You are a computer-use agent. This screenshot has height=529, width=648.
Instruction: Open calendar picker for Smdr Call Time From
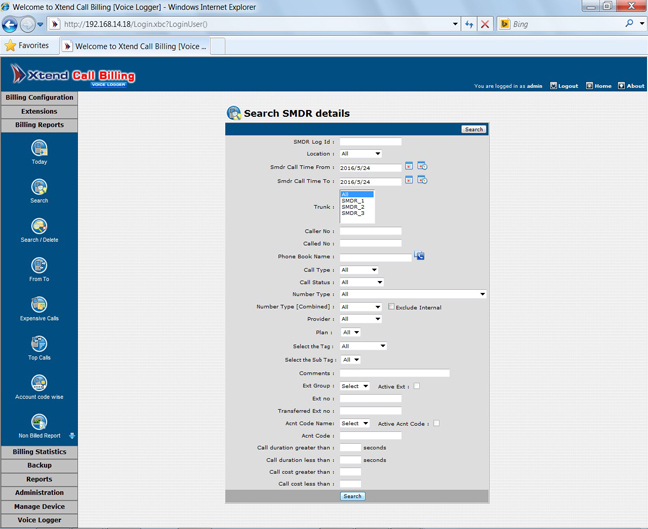click(x=409, y=166)
